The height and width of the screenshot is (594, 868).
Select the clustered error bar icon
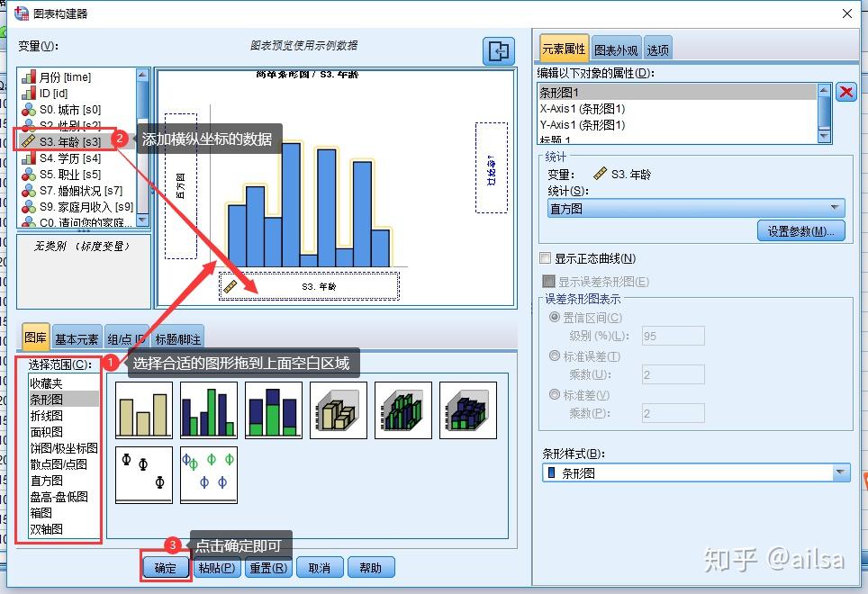[x=209, y=474]
